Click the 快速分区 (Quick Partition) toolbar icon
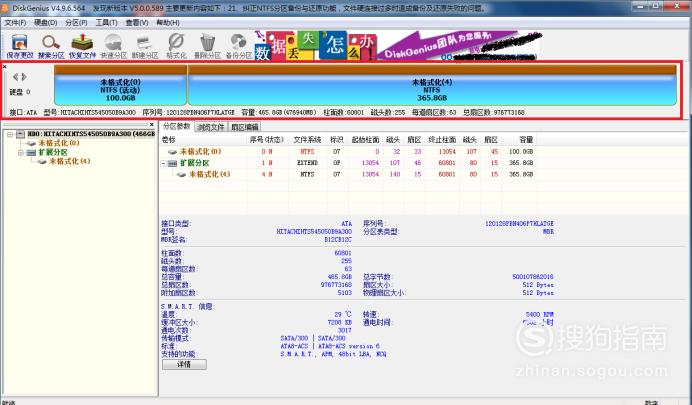Image resolution: width=692 pixels, height=405 pixels. 113,46
